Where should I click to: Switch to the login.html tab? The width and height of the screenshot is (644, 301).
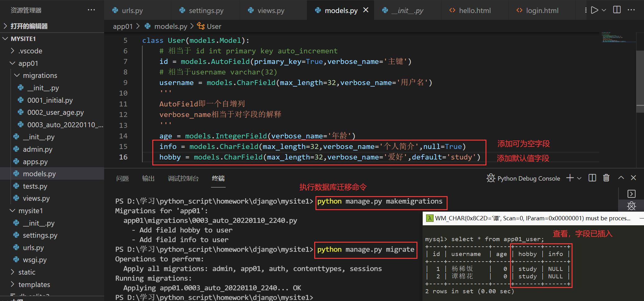(542, 10)
